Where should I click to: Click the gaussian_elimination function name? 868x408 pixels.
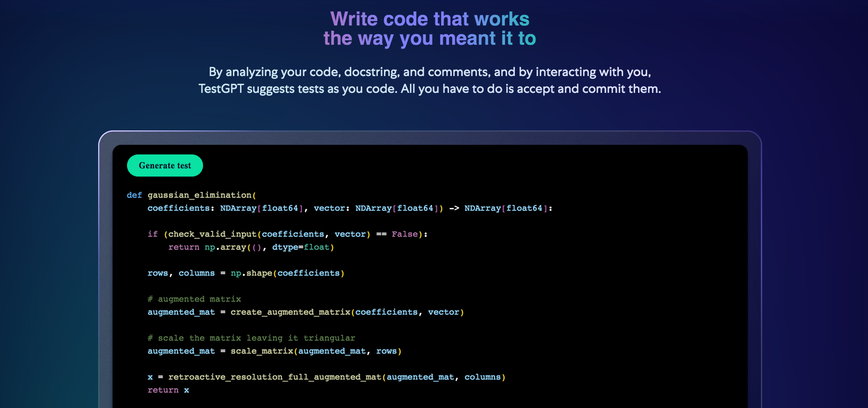click(x=199, y=195)
